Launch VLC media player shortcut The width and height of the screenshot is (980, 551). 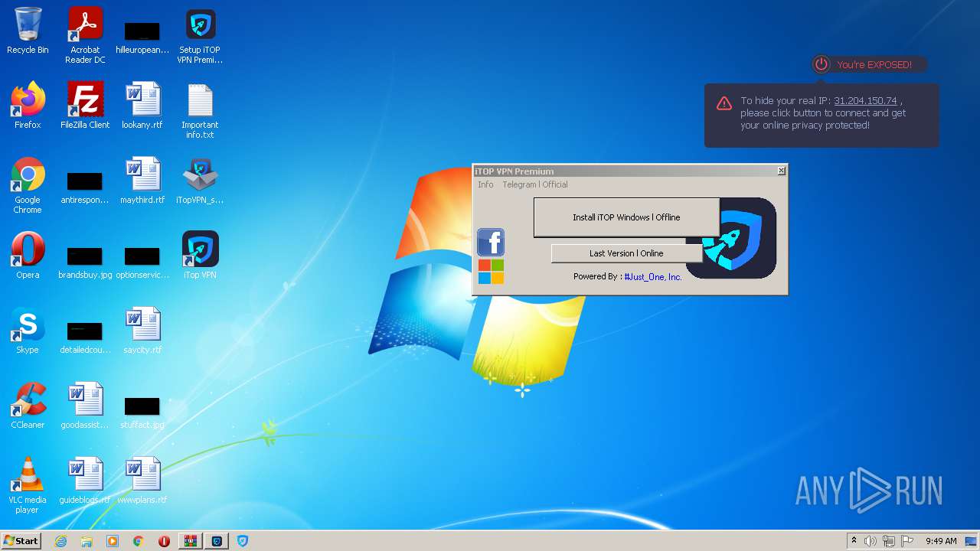click(x=28, y=485)
